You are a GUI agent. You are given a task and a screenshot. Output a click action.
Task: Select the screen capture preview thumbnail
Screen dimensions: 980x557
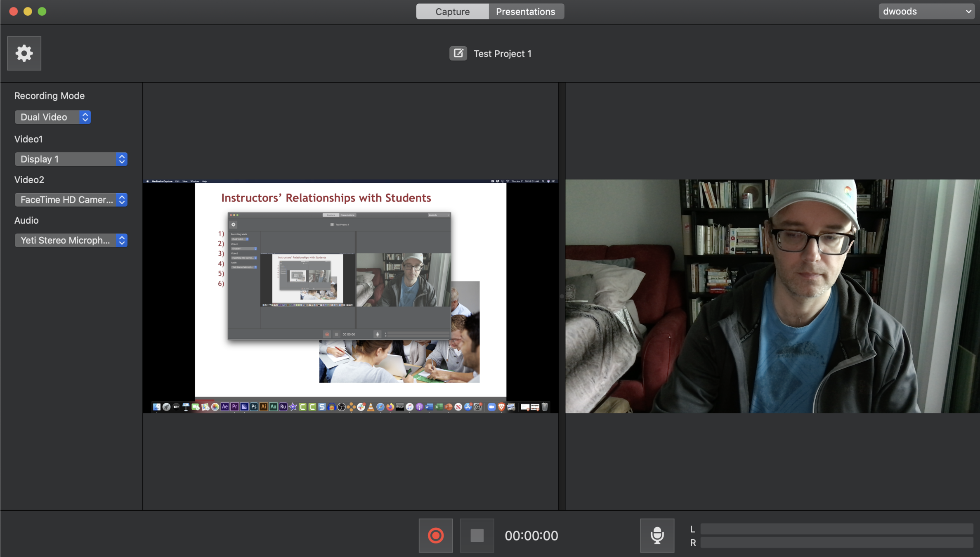(x=350, y=296)
